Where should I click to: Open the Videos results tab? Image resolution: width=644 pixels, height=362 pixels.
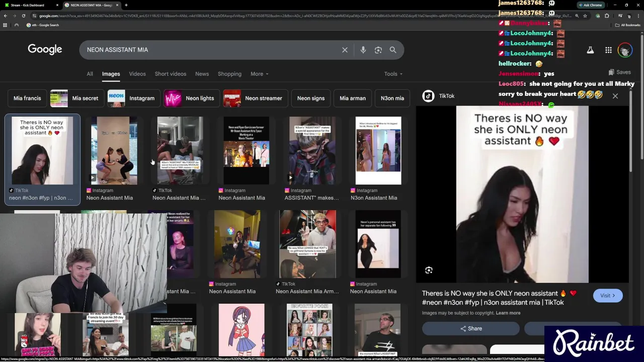click(137, 74)
